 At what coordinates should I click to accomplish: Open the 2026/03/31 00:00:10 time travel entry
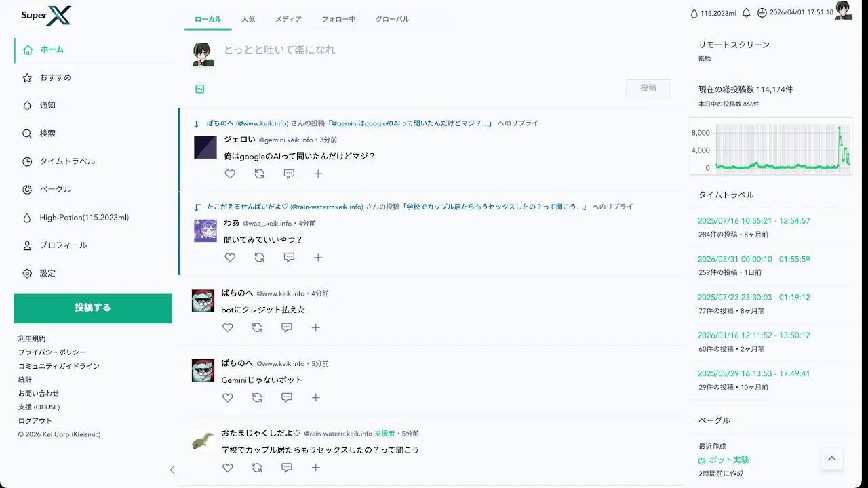[754, 259]
